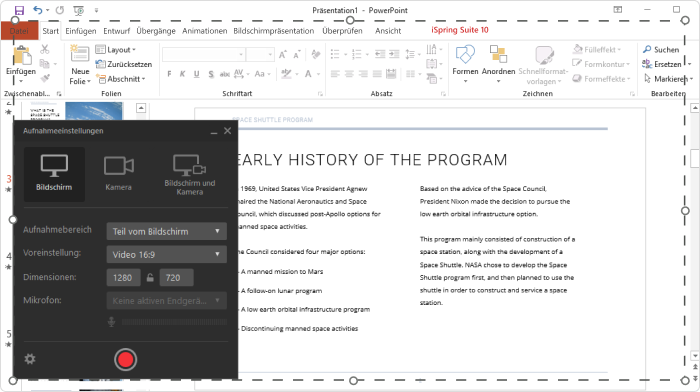The width and height of the screenshot is (700, 392).
Task: Underline the selected text (U)
Action: [x=196, y=74]
